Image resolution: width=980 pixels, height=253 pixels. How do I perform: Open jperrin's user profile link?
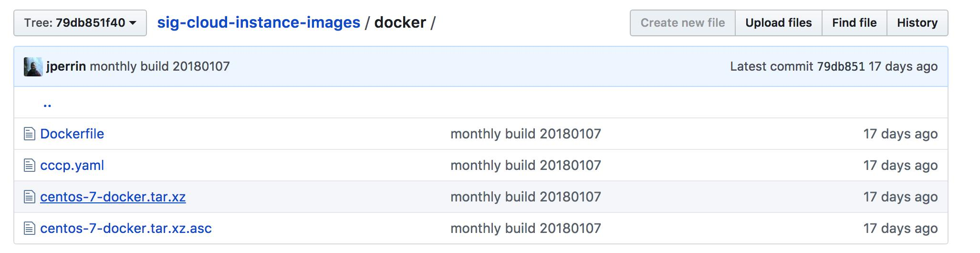(x=66, y=66)
